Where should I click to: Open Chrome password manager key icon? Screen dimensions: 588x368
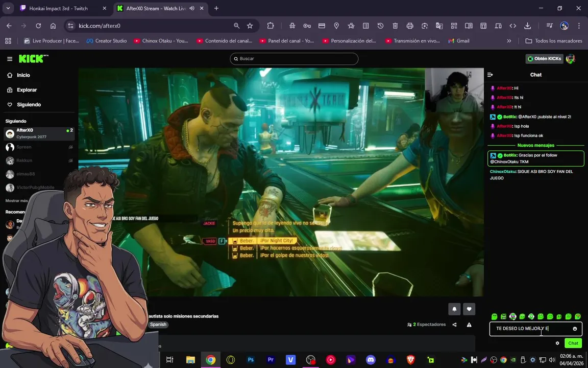(x=307, y=26)
